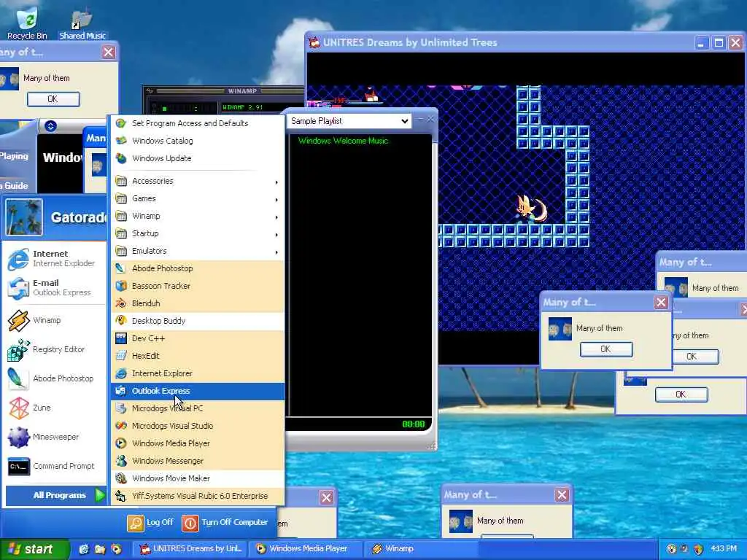Toggle the Media Player round arrow button
Screen dimensions: 747x560
tap(50, 126)
